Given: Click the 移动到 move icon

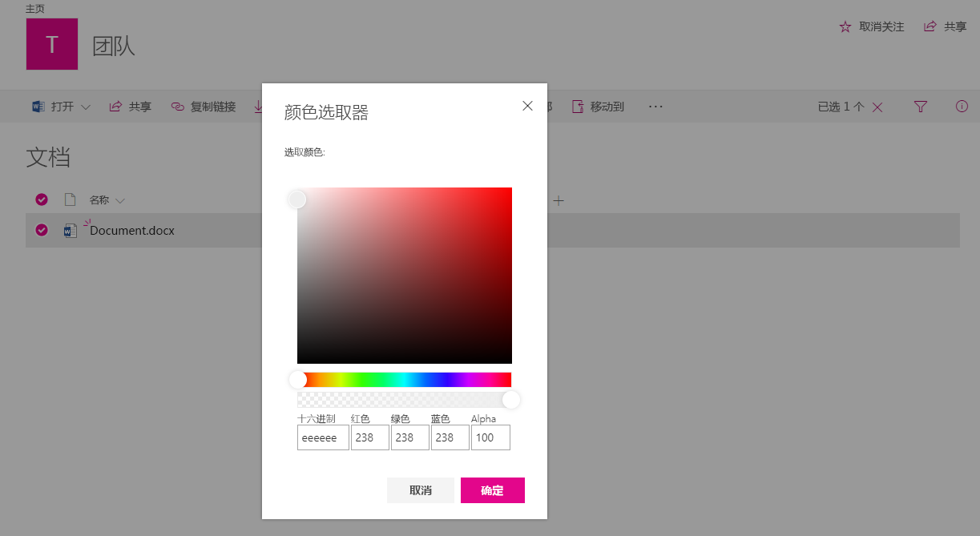Looking at the screenshot, I should [x=578, y=106].
